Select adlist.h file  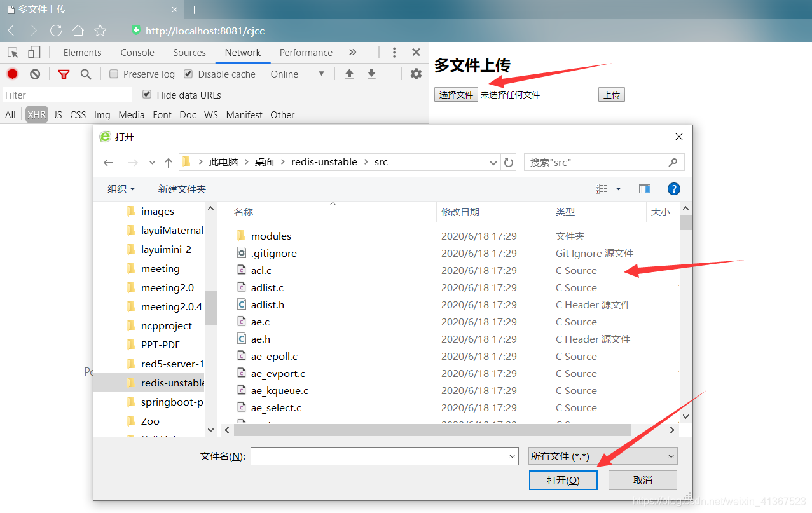pyautogui.click(x=268, y=304)
